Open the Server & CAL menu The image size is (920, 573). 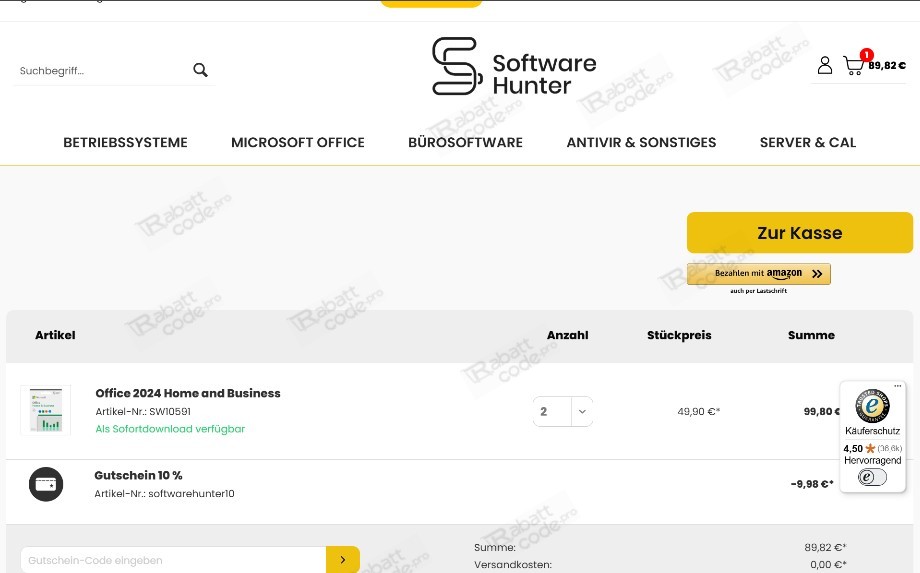pos(807,143)
